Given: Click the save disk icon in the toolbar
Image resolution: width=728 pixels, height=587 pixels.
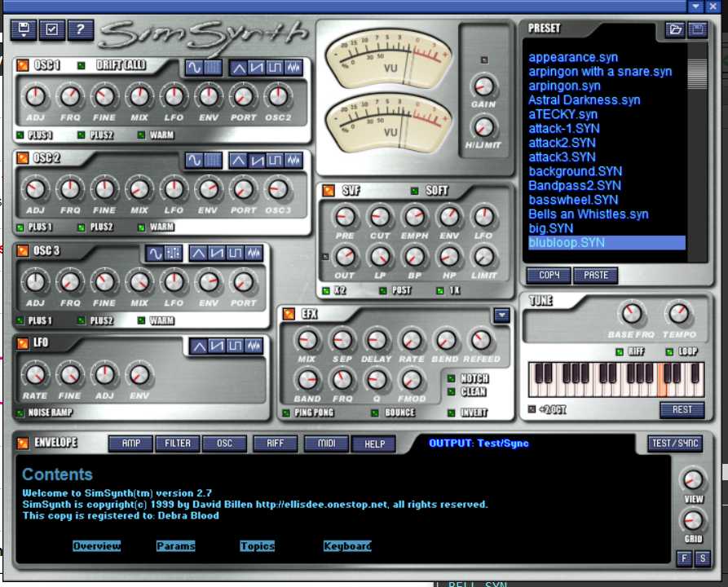Looking at the screenshot, I should [23, 29].
